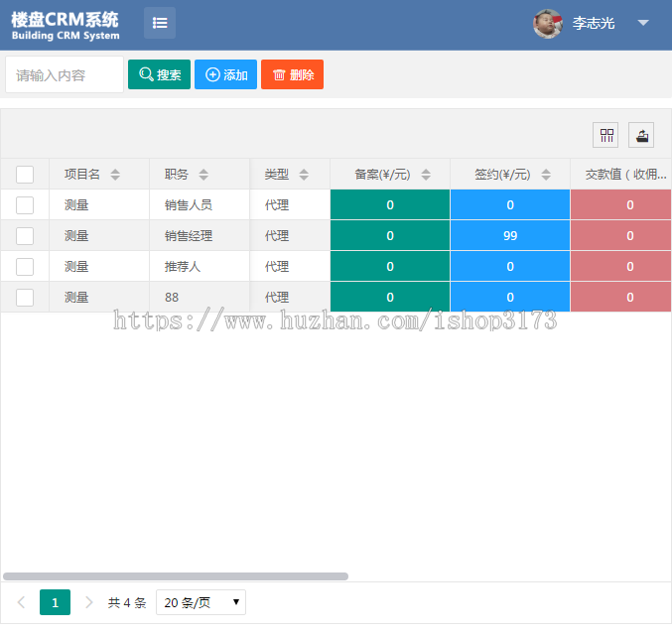Open the 20 条/页 page size dropdown

tap(201, 602)
